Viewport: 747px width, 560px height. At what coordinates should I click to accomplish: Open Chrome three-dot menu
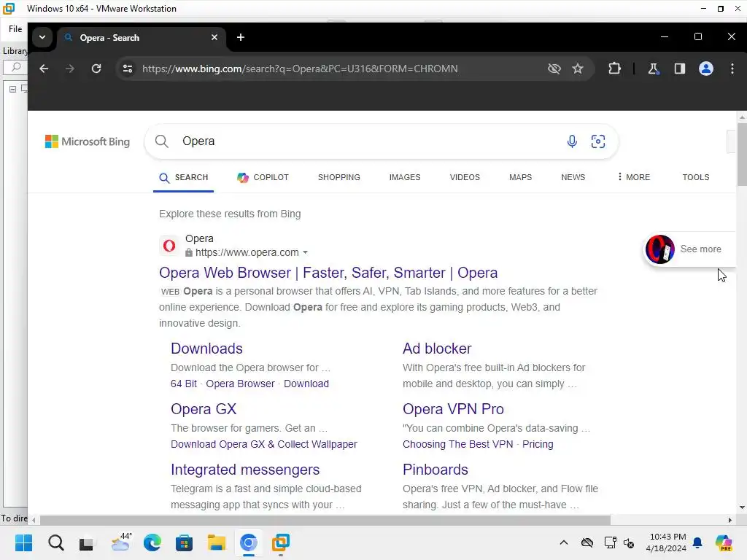[732, 69]
